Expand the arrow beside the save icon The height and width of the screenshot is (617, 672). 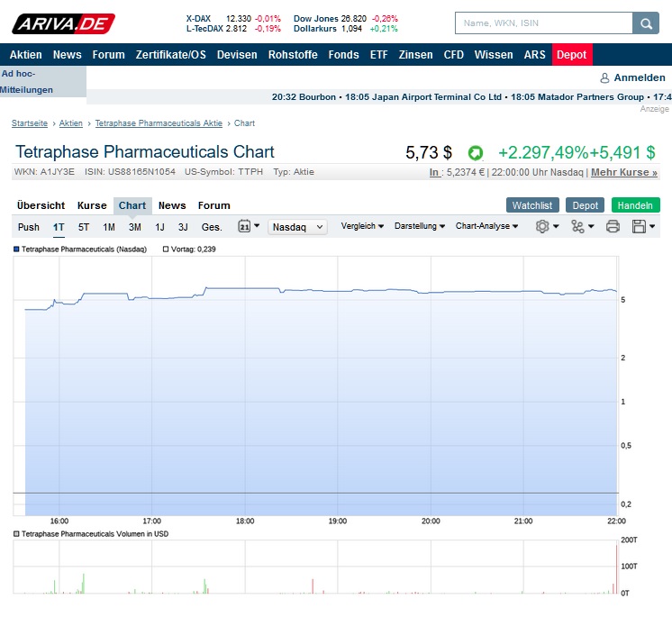point(652,226)
